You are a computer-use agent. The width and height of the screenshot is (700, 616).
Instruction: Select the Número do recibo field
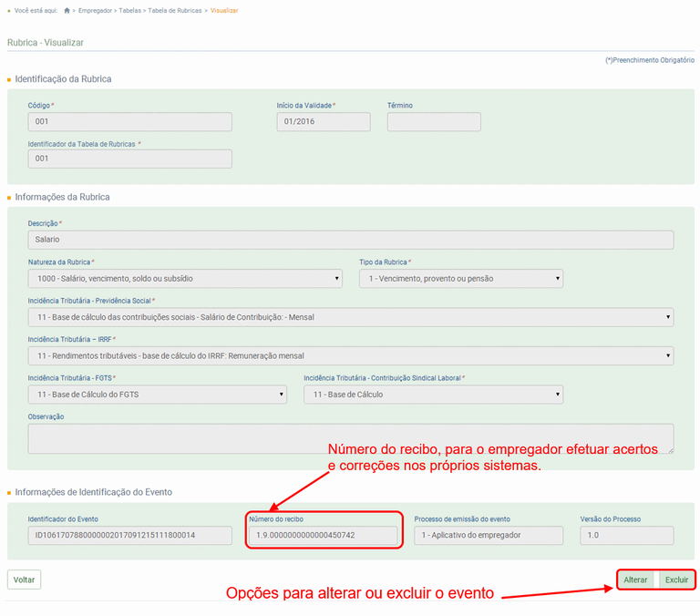pyautogui.click(x=323, y=536)
